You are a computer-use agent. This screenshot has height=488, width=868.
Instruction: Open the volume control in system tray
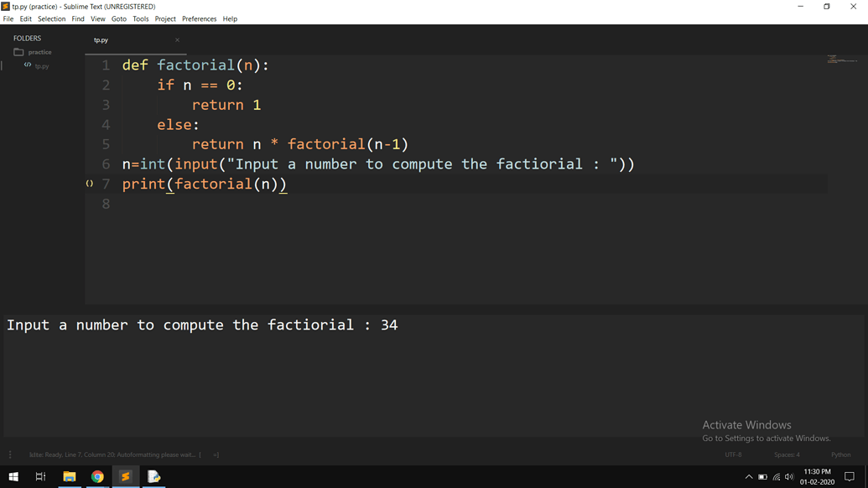789,476
